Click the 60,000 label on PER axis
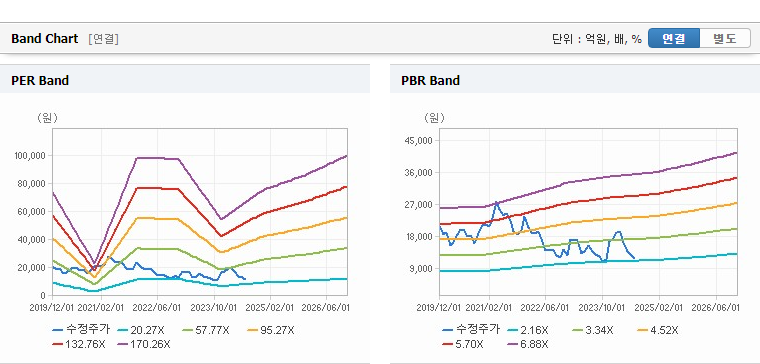The width and height of the screenshot is (760, 364). tap(32, 212)
